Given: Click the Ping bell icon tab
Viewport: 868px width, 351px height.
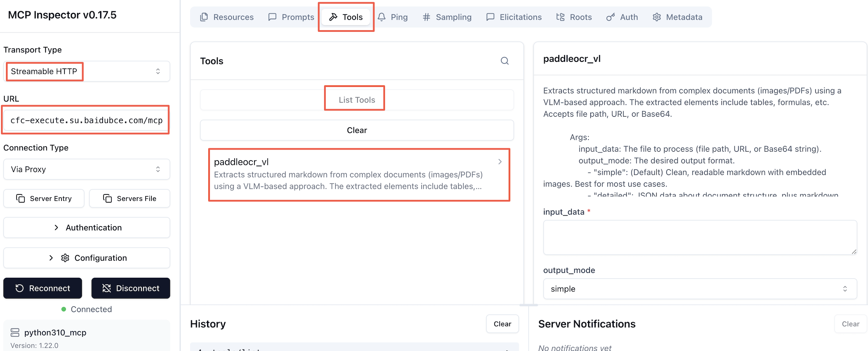Looking at the screenshot, I should [x=393, y=17].
